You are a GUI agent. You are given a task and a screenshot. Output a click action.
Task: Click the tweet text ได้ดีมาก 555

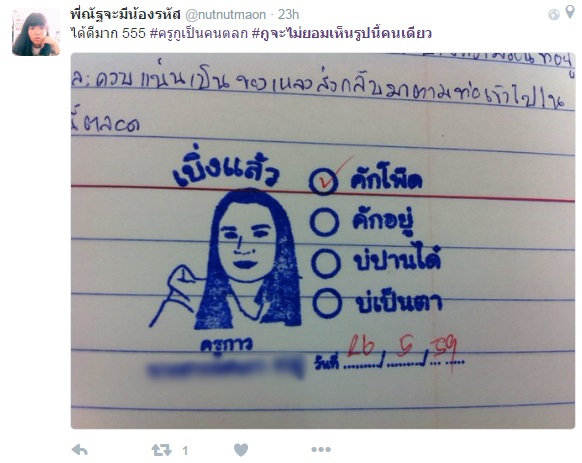point(108,33)
